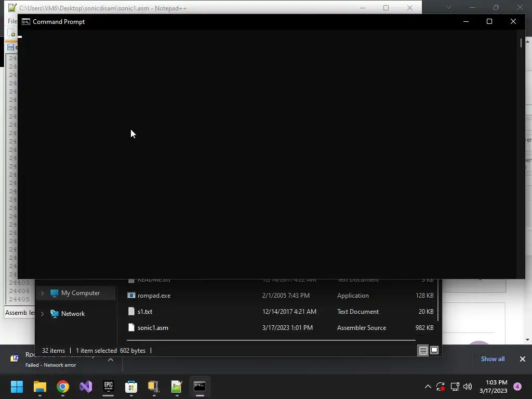Select Network in navigation pane

pyautogui.click(x=73, y=314)
